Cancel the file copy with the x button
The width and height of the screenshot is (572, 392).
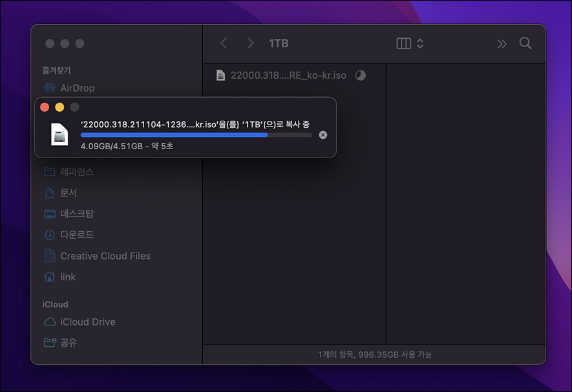point(323,135)
